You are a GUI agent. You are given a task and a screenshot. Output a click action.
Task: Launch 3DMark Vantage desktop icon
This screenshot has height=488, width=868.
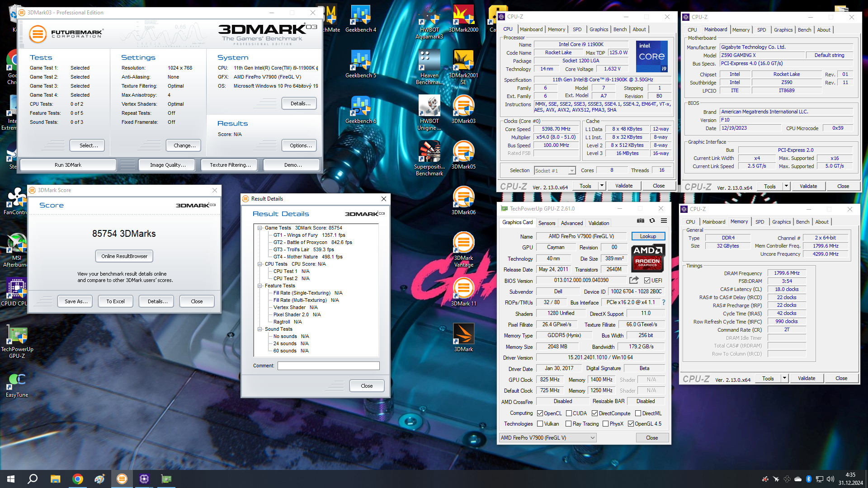click(x=463, y=250)
